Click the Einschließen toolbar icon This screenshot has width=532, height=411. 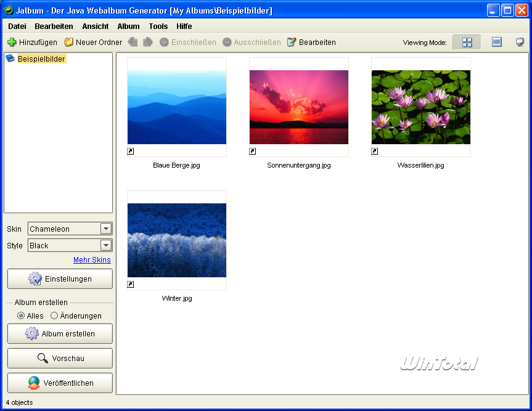(164, 43)
